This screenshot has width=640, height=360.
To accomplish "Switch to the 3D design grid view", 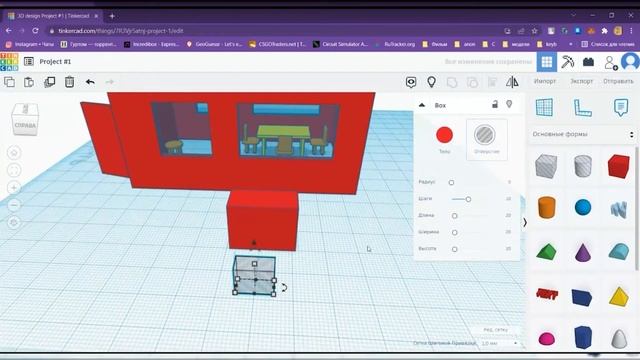I will (547, 62).
